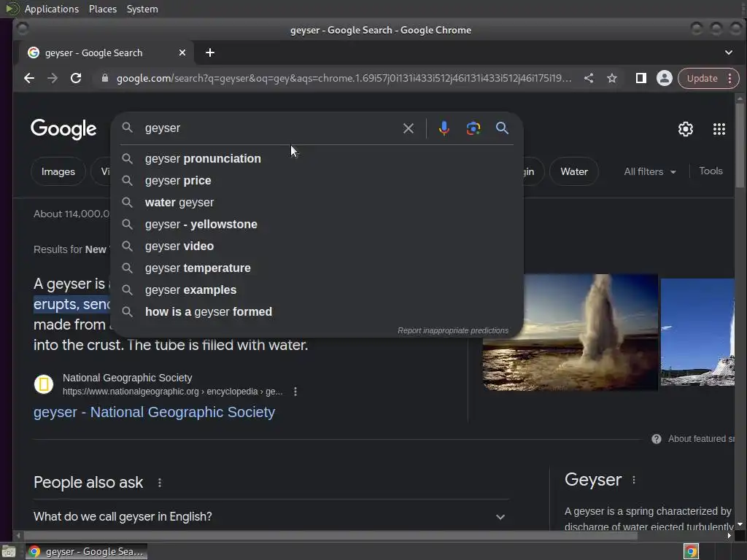747x560 pixels.
Task: Choose suggestion 'geyser price'
Action: tap(317, 181)
